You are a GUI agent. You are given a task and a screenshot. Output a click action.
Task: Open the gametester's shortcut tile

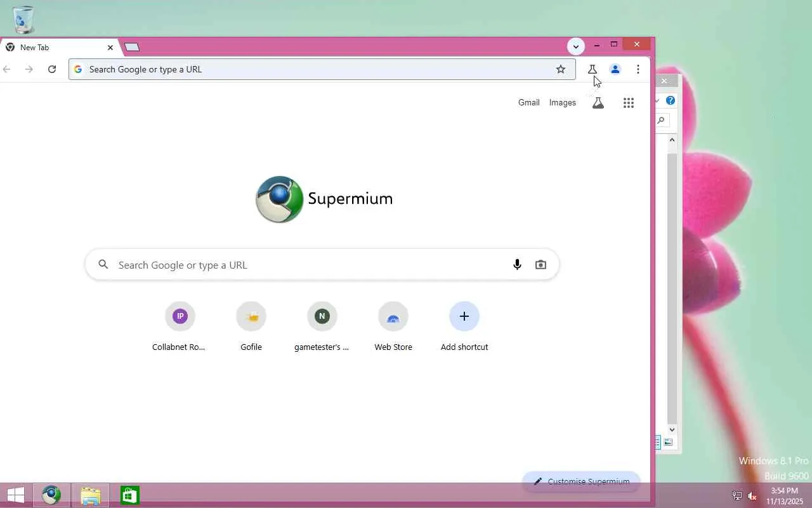(322, 327)
